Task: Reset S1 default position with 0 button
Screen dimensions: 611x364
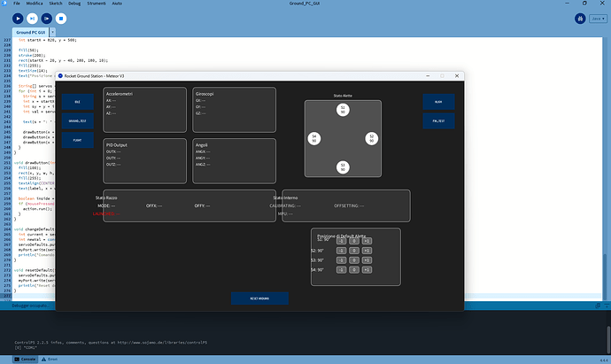Action: pyautogui.click(x=354, y=241)
